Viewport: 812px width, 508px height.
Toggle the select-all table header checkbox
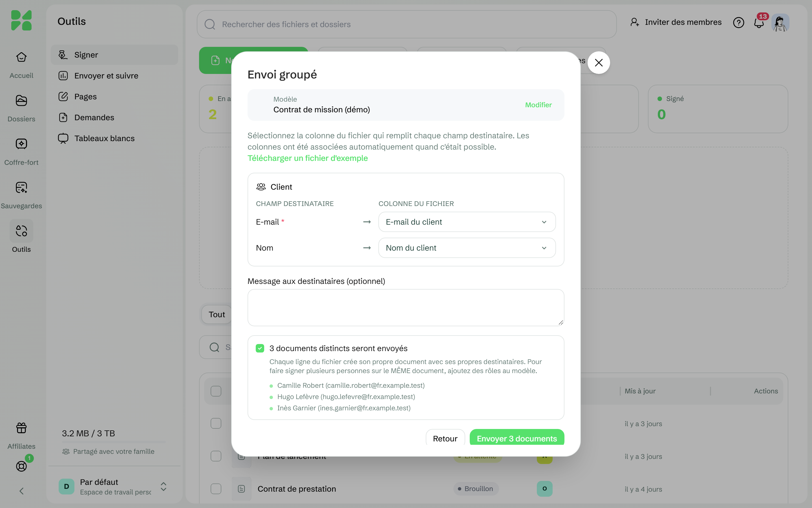point(216,391)
